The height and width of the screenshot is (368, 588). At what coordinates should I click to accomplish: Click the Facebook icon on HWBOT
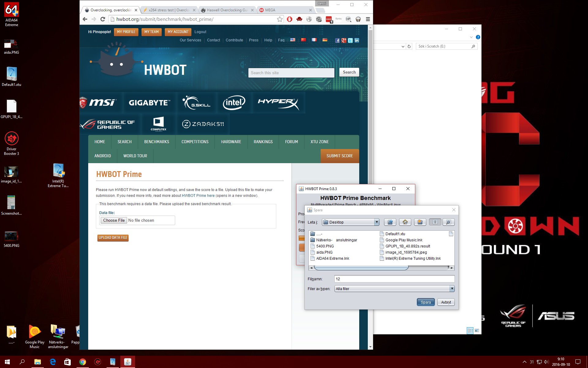pos(337,40)
